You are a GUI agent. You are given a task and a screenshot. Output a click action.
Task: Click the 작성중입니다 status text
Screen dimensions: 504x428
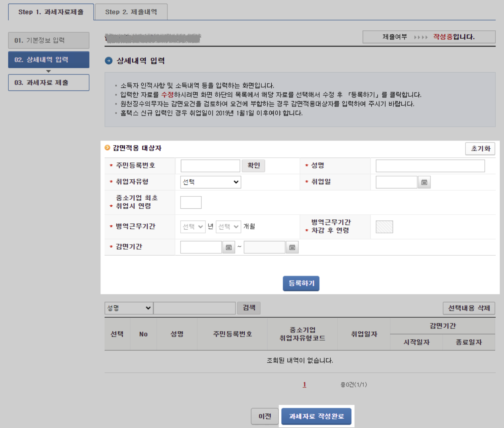click(x=454, y=37)
